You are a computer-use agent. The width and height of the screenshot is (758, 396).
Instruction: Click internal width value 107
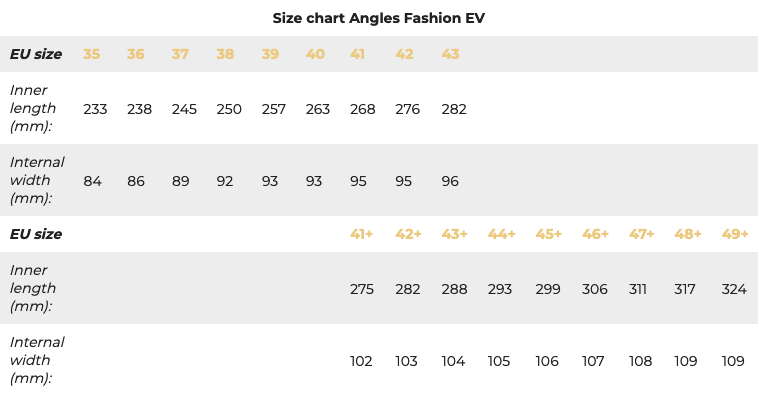(593, 361)
